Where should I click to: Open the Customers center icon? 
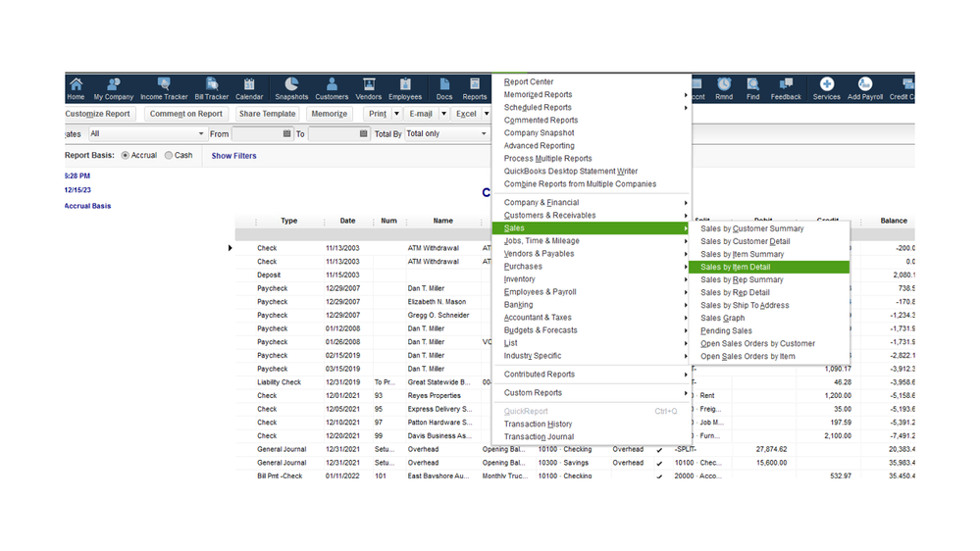pos(332,88)
